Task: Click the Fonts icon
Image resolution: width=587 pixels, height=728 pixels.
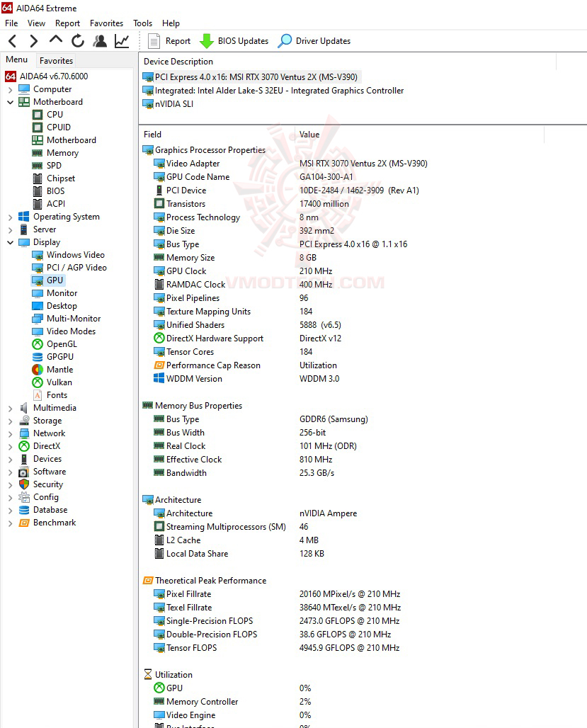Action: click(x=38, y=395)
